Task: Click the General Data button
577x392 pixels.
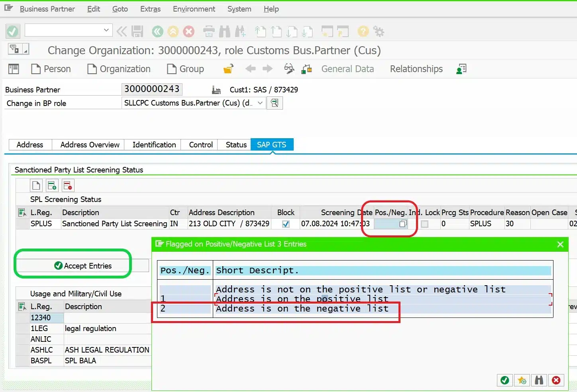Action: [347, 69]
